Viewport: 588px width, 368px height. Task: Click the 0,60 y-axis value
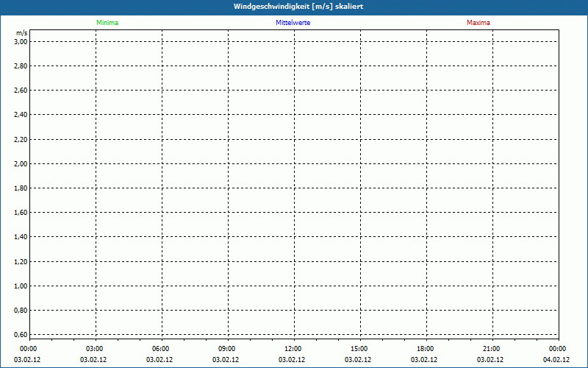(21, 335)
